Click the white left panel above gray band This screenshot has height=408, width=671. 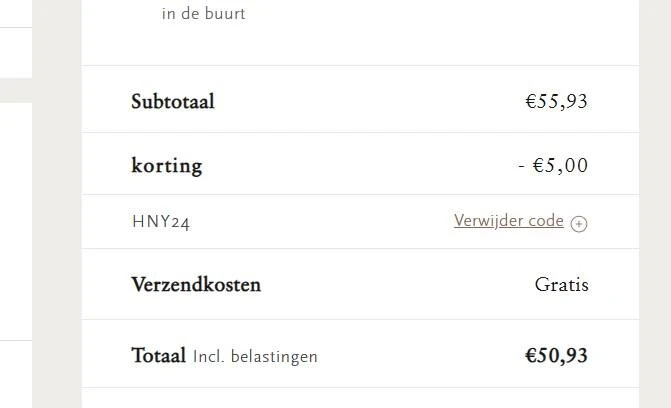16,53
